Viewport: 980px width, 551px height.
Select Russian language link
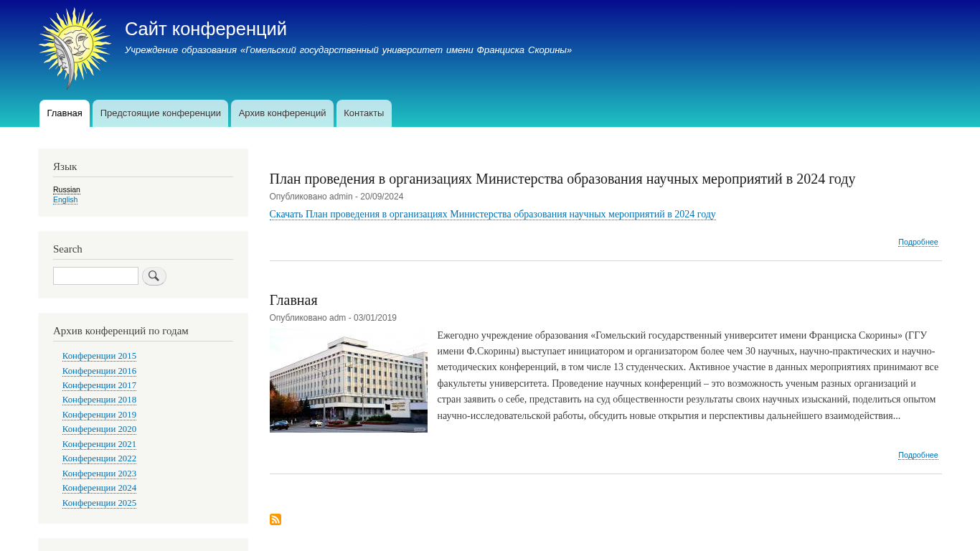click(67, 190)
